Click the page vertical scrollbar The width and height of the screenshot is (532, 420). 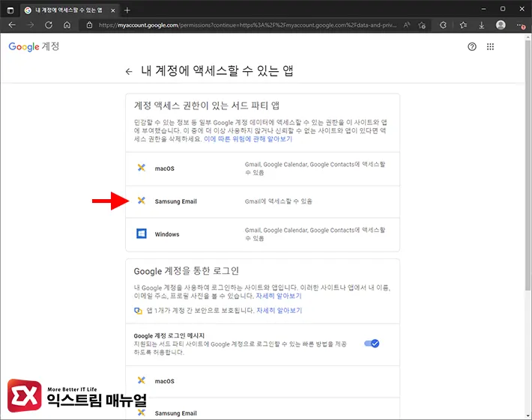pyautogui.click(x=528, y=164)
